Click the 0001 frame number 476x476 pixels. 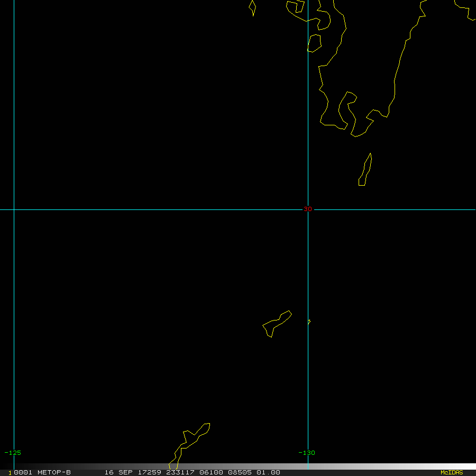pyautogui.click(x=23, y=472)
